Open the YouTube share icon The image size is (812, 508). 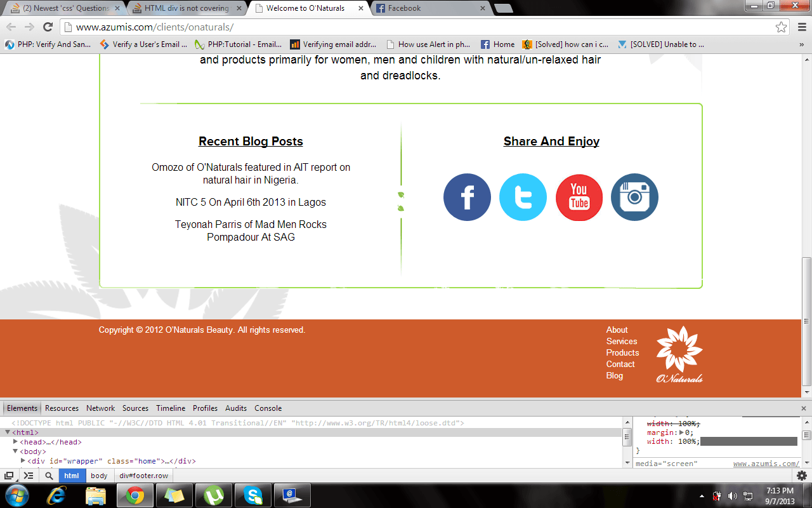pos(579,197)
